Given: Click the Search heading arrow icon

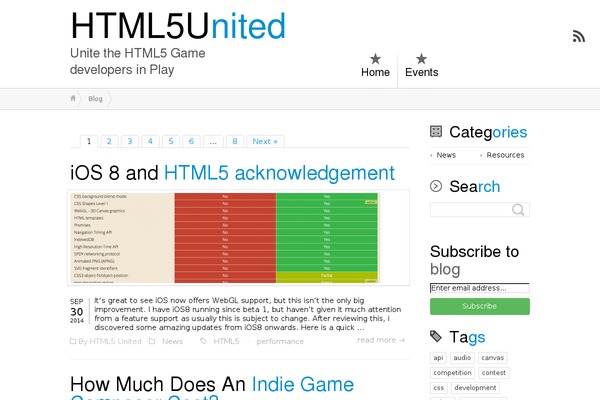Looking at the screenshot, I should coord(436,186).
